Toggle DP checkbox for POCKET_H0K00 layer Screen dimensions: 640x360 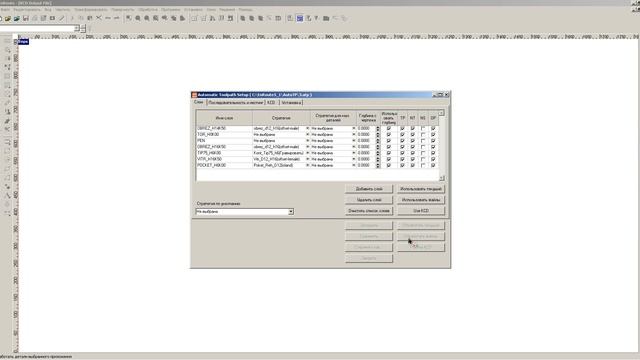point(433,165)
